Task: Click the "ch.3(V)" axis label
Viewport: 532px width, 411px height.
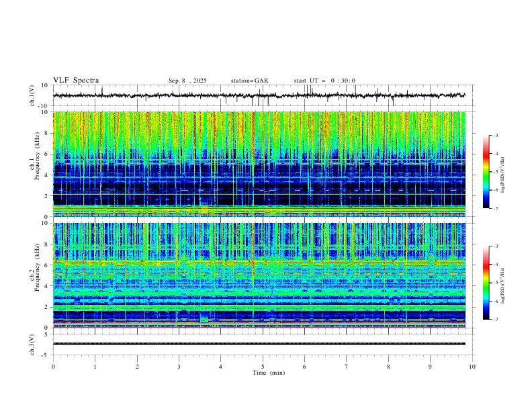Action: click(32, 345)
